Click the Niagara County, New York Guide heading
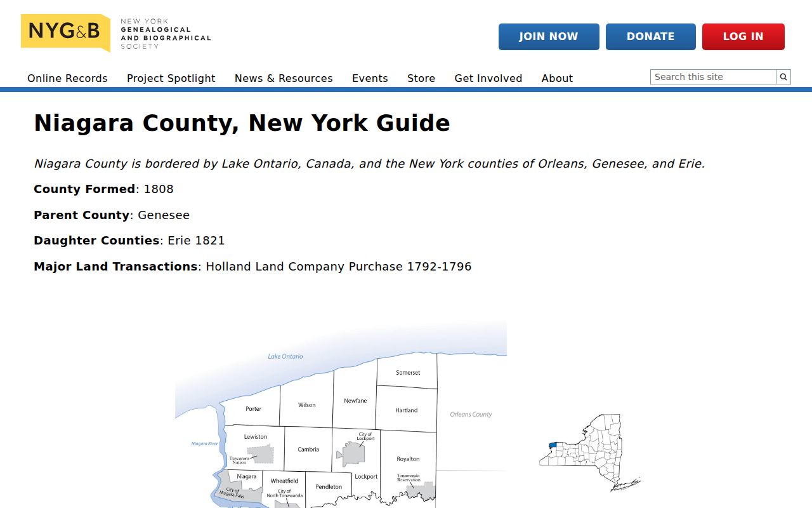The image size is (812, 508). pyautogui.click(x=242, y=123)
